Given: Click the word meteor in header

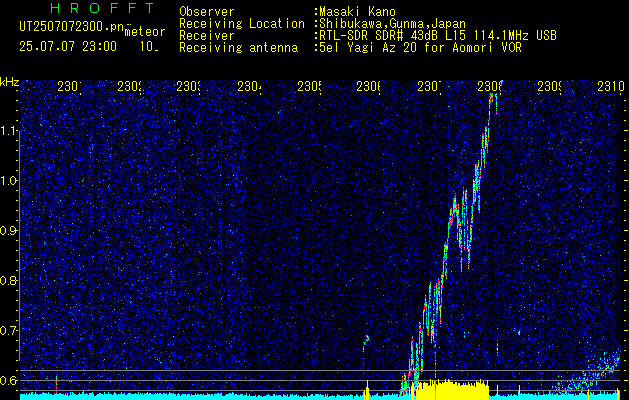Looking at the screenshot, I should pos(145,32).
